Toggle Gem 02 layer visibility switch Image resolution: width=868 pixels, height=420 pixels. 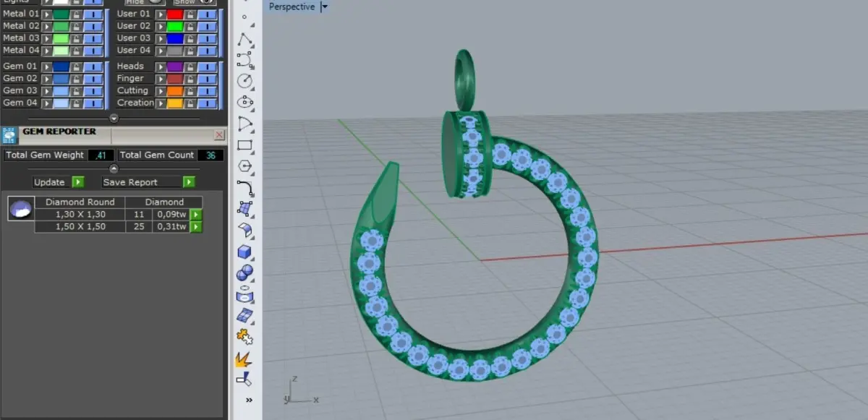tap(93, 79)
